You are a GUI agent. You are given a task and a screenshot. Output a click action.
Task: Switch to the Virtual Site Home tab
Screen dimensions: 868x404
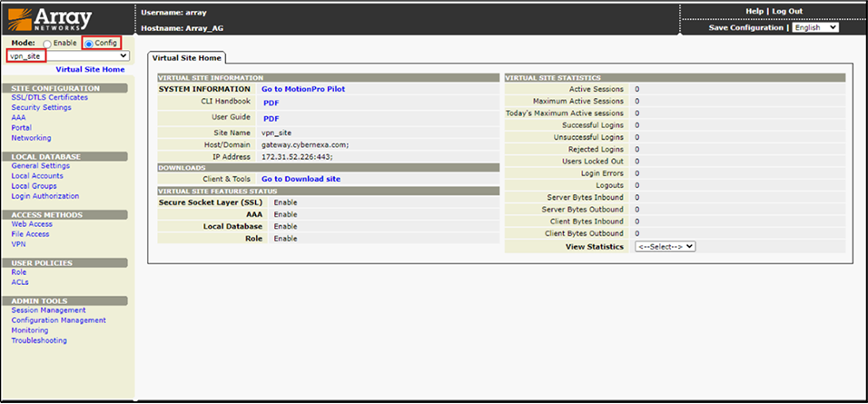[185, 58]
